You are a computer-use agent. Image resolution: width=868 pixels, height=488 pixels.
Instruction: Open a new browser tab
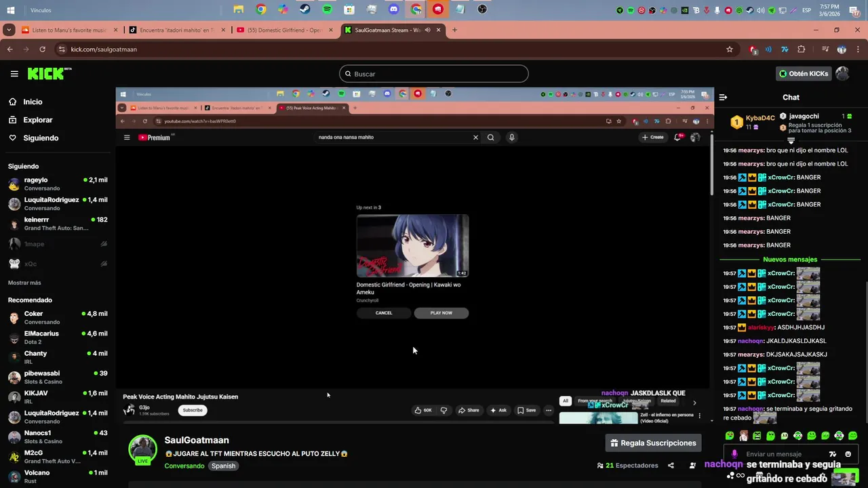point(454,30)
